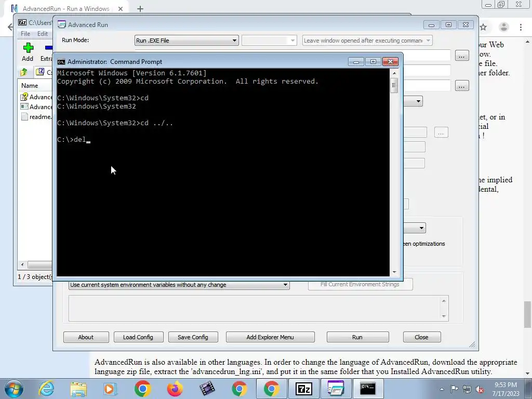The height and width of the screenshot is (399, 532).
Task: Click Add Explorer Menu button
Action: 270,337
